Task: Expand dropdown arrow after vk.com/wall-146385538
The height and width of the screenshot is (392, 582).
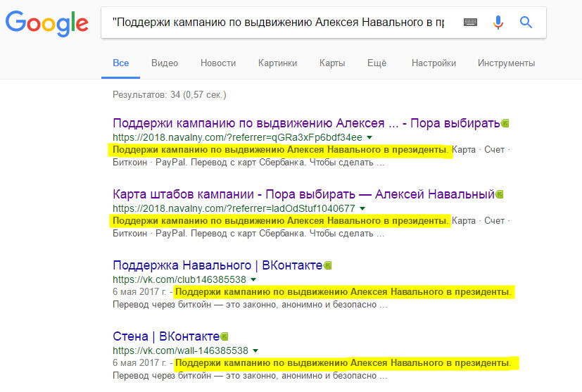Action: tap(255, 350)
